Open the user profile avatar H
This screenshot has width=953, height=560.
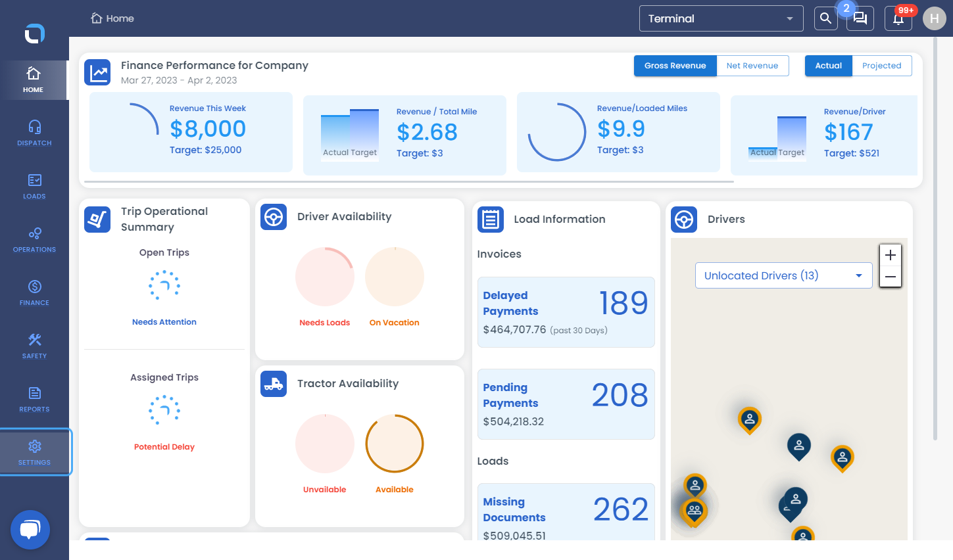pos(935,18)
